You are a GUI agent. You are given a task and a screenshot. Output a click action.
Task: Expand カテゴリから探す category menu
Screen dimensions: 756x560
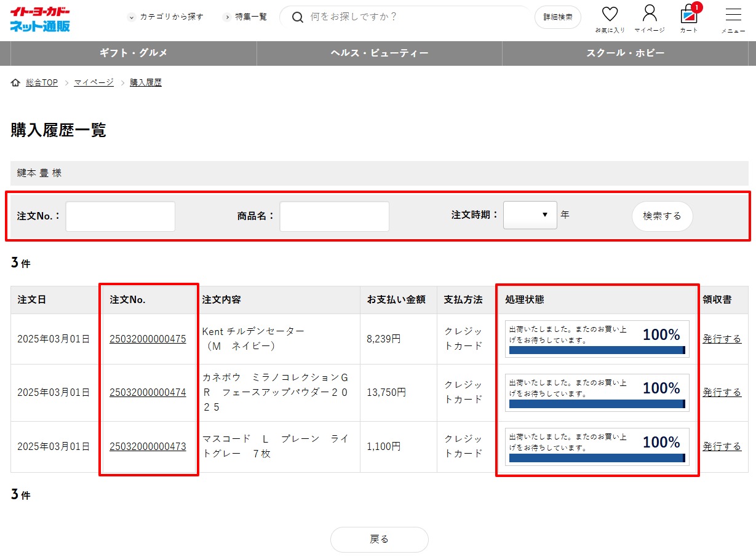tap(165, 17)
